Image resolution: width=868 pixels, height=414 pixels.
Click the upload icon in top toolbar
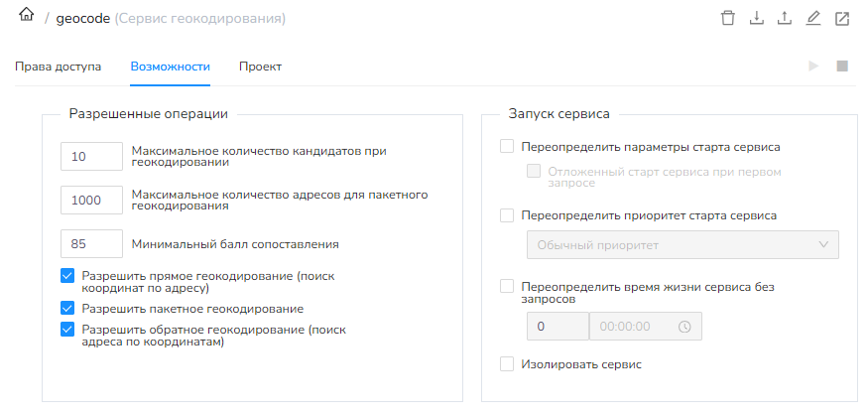click(785, 18)
